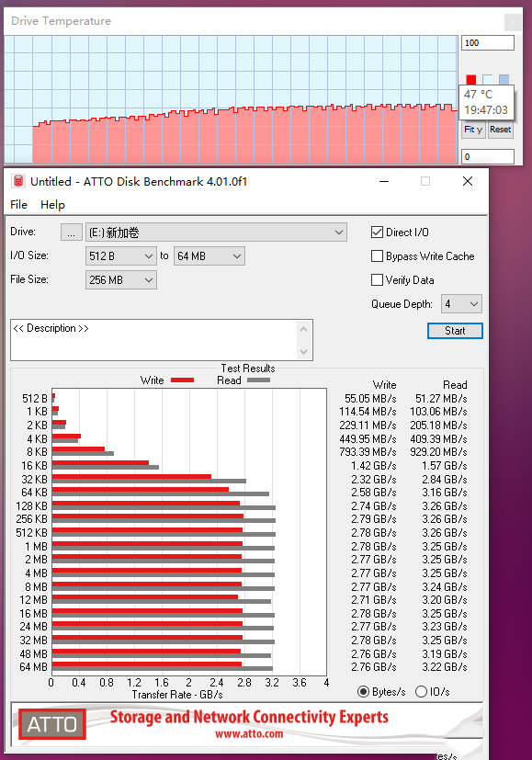Click the white swatch in Drive Temperature
Viewport: 532px width, 760px height.
click(x=487, y=79)
